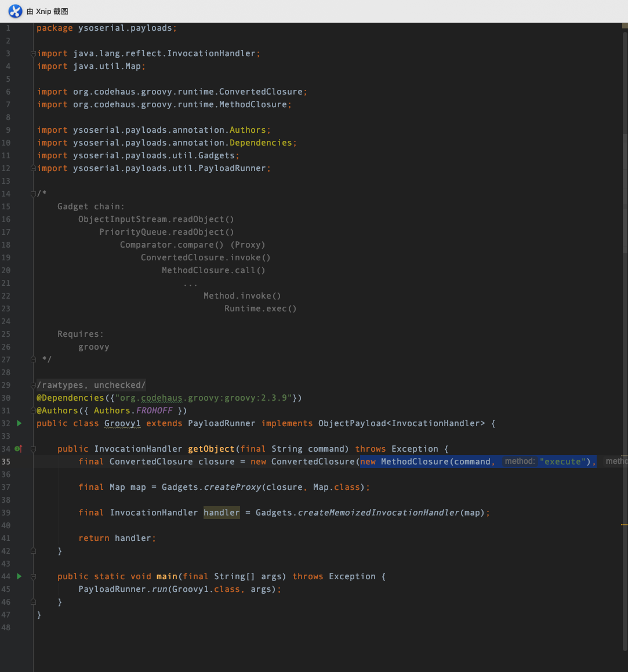Click 'createMemoizedInvocationHandler' method call
Screen dimensions: 628x672
[379, 513]
